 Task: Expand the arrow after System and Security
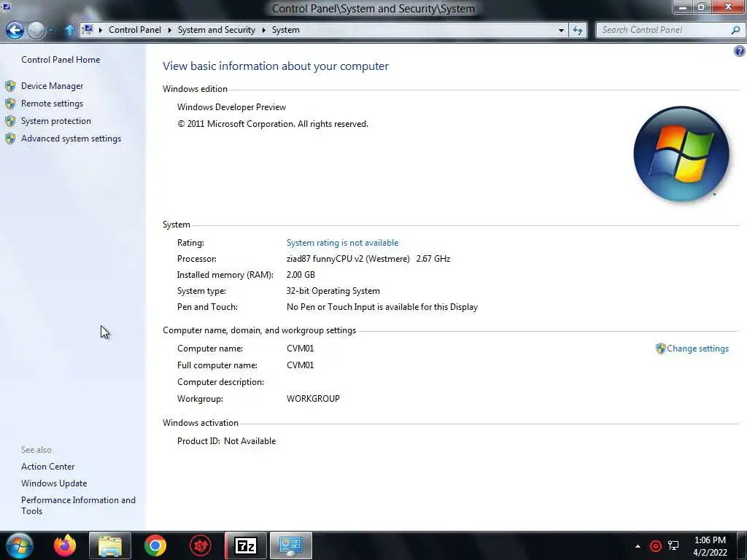click(x=263, y=30)
